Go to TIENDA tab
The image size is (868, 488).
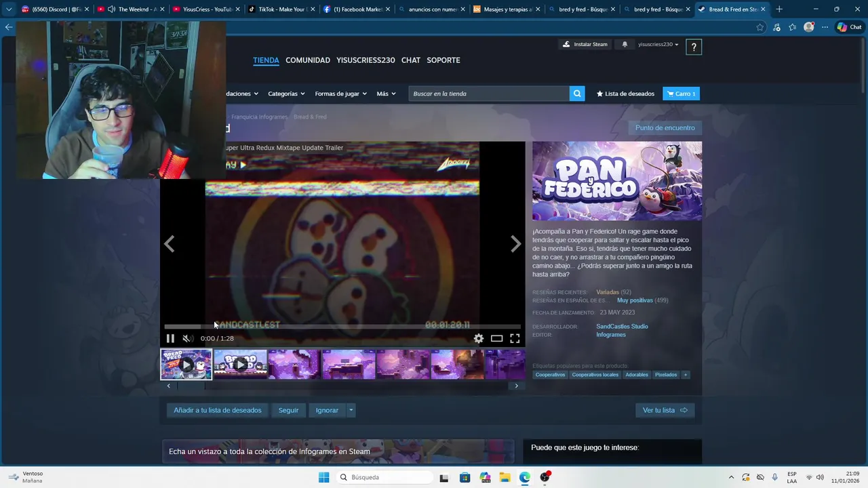click(x=266, y=60)
